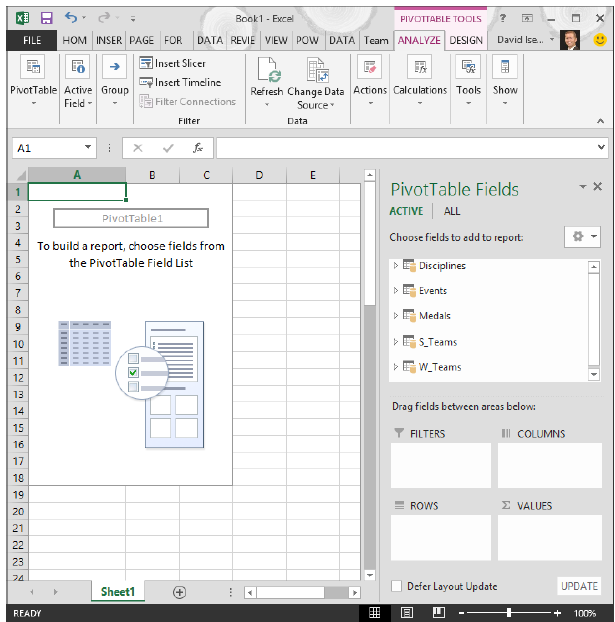Add a new sheet with the plus icon
The image size is (615, 622).
click(179, 592)
